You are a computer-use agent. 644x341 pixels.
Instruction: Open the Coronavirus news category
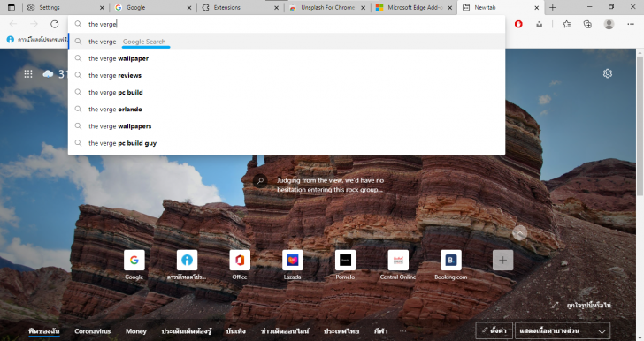click(x=92, y=331)
